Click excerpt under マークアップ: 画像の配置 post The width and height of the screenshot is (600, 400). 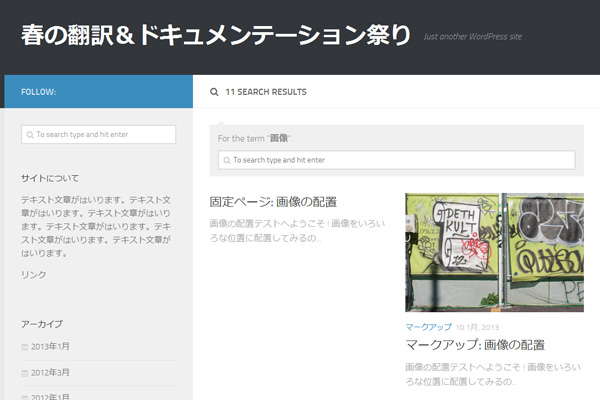click(x=493, y=374)
